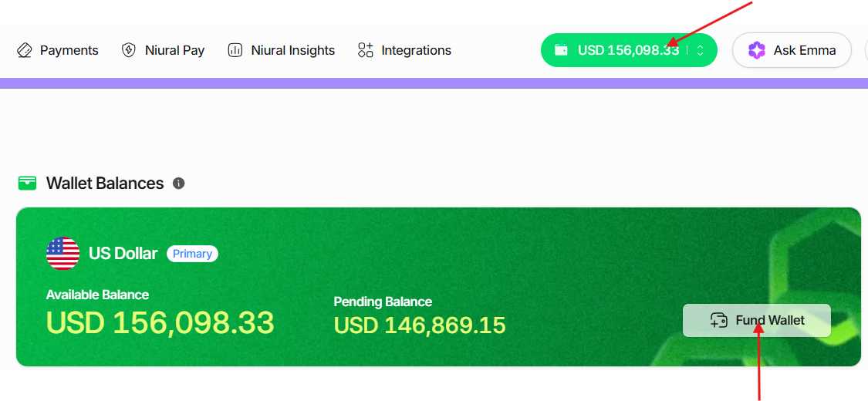The width and height of the screenshot is (868, 401).
Task: Click the USD 156,098.33 amount in the header
Action: (x=628, y=50)
